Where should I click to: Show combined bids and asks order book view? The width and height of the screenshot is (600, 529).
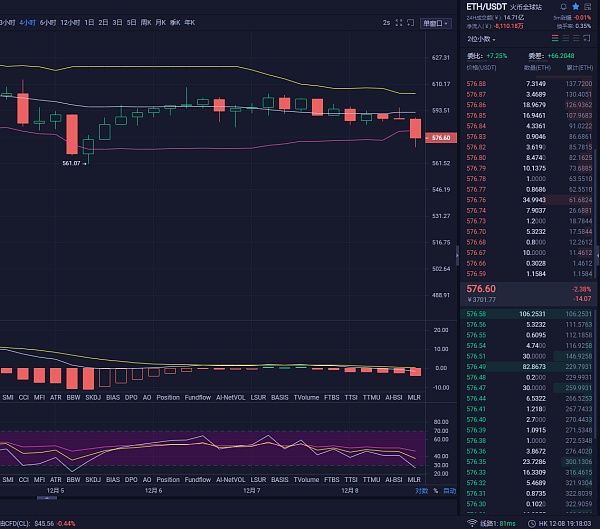pyautogui.click(x=555, y=38)
